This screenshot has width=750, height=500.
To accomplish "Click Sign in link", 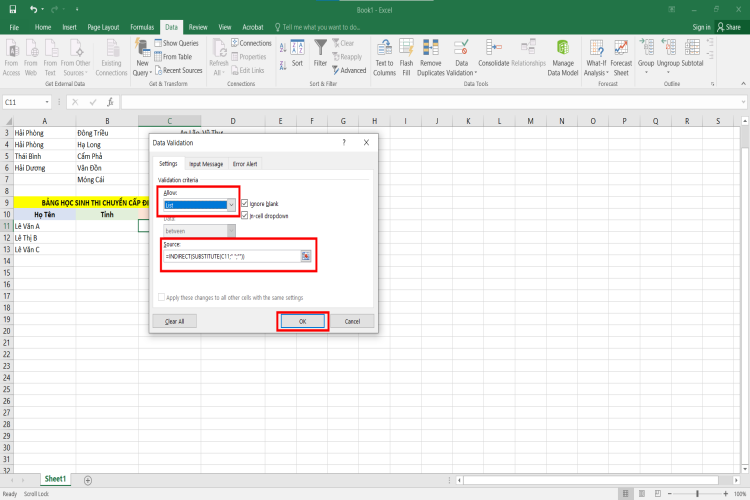I will point(701,27).
